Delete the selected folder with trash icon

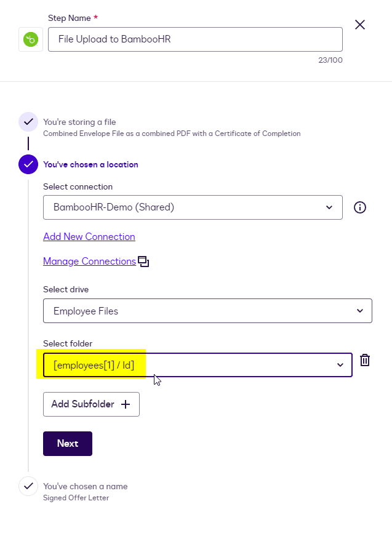tap(365, 361)
